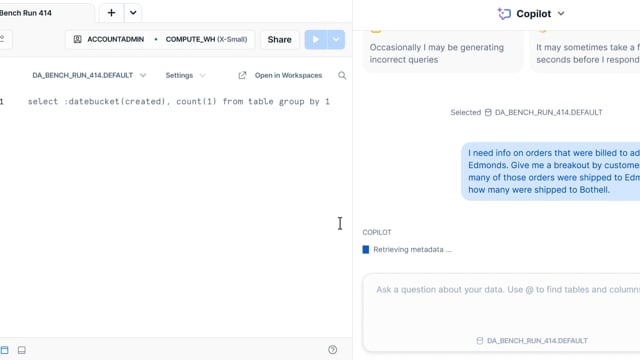Viewport: 640px width, 360px height.
Task: Open the run options dropdown arrow
Action: [x=336, y=40]
